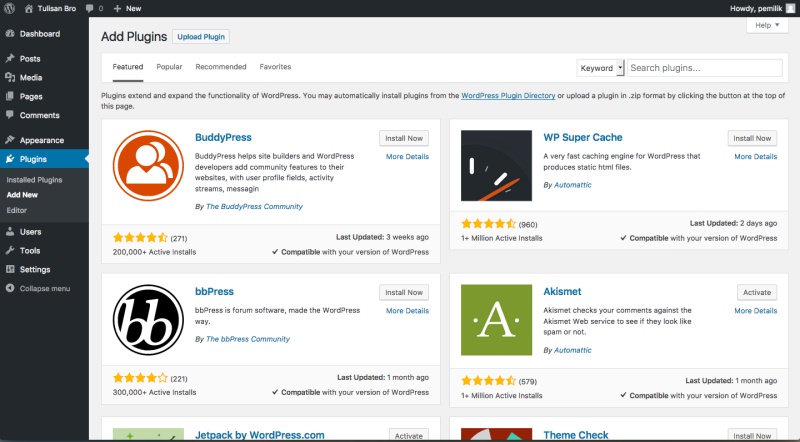Click the Appearance paintbrush icon
Screen dimensions: 800x442
tap(10, 140)
